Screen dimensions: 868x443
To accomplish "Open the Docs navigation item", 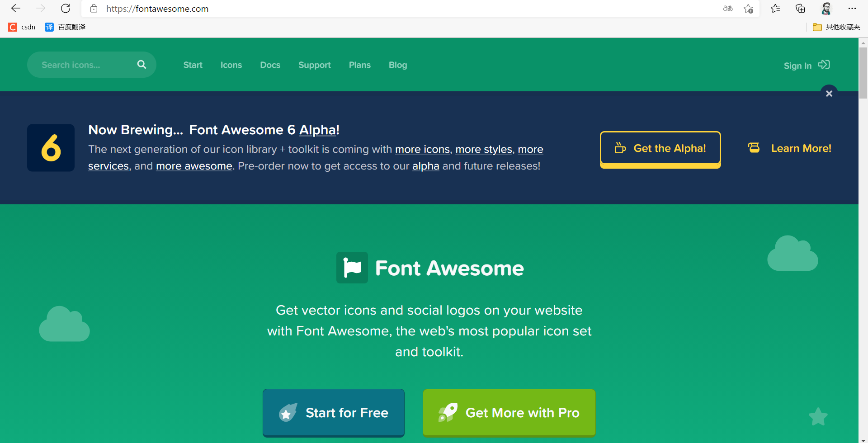I will [270, 65].
